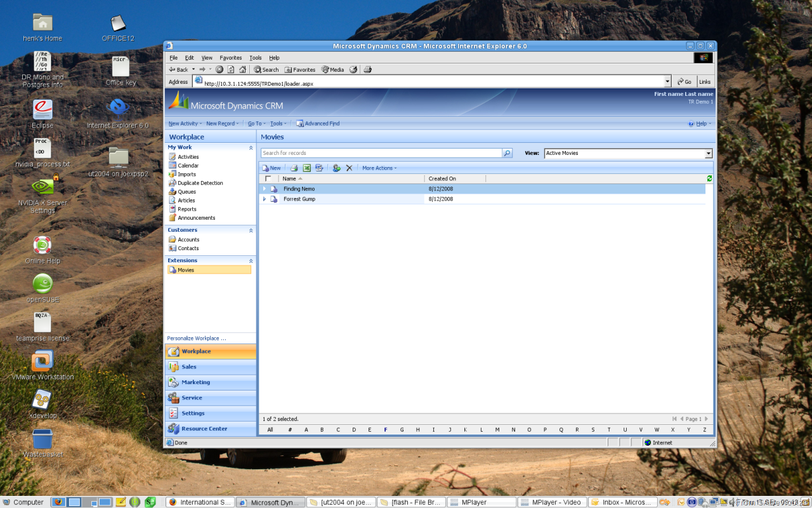The image size is (812, 508).
Task: Open the IE Edit menu
Action: click(189, 58)
